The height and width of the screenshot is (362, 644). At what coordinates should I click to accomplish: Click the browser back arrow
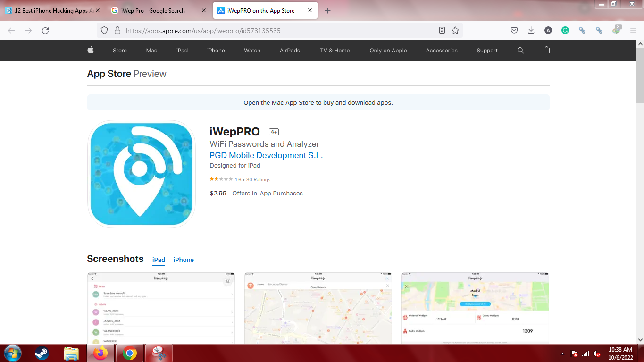coord(12,30)
